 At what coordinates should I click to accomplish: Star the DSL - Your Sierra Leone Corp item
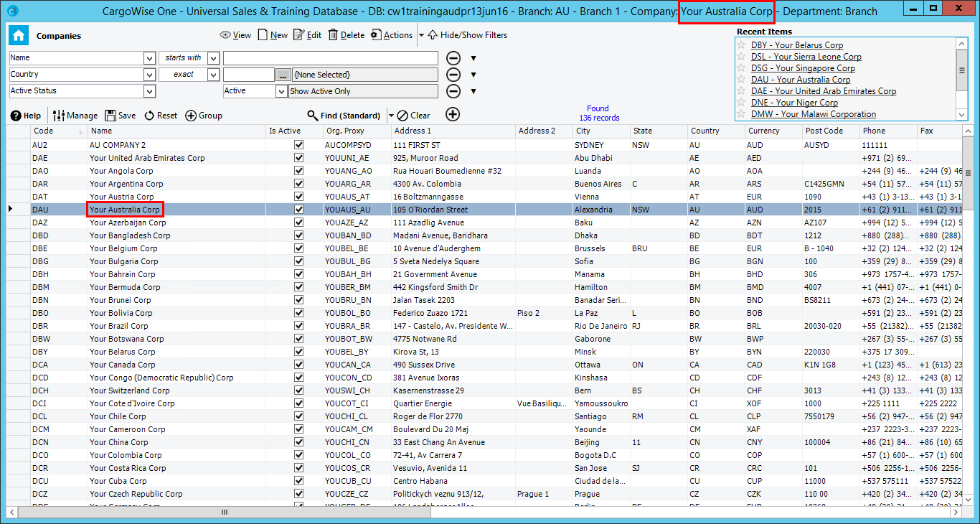pyautogui.click(x=742, y=57)
